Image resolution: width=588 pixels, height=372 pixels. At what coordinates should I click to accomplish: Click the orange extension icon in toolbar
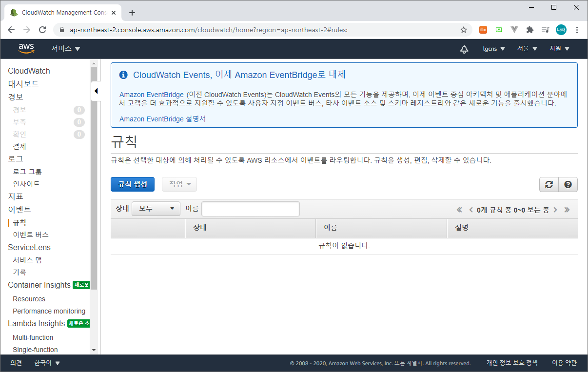483,30
